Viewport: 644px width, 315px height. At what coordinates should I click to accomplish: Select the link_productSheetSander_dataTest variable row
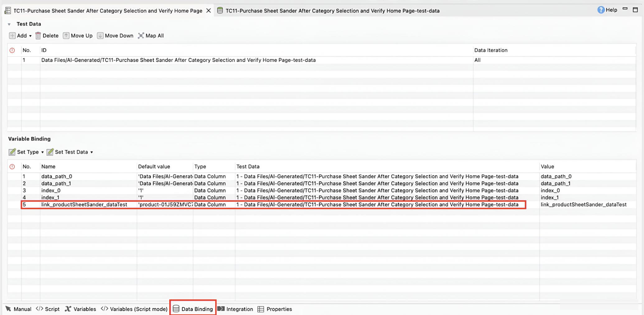click(x=84, y=205)
